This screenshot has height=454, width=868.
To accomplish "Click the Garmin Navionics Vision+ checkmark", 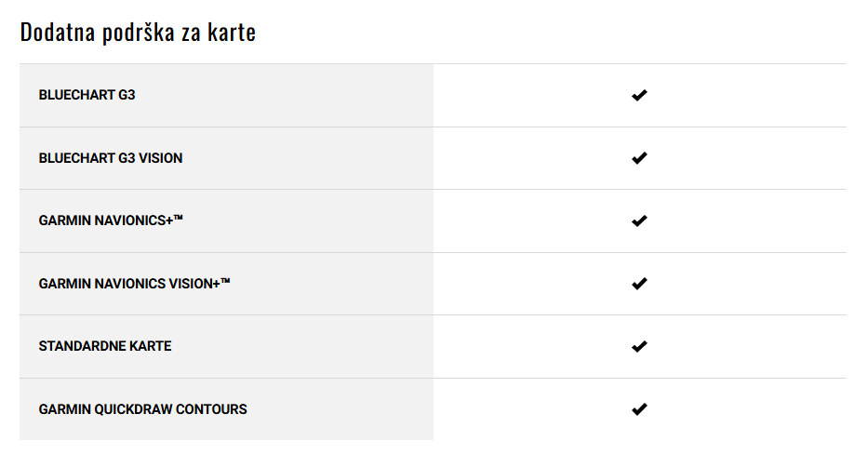I will (x=639, y=284).
